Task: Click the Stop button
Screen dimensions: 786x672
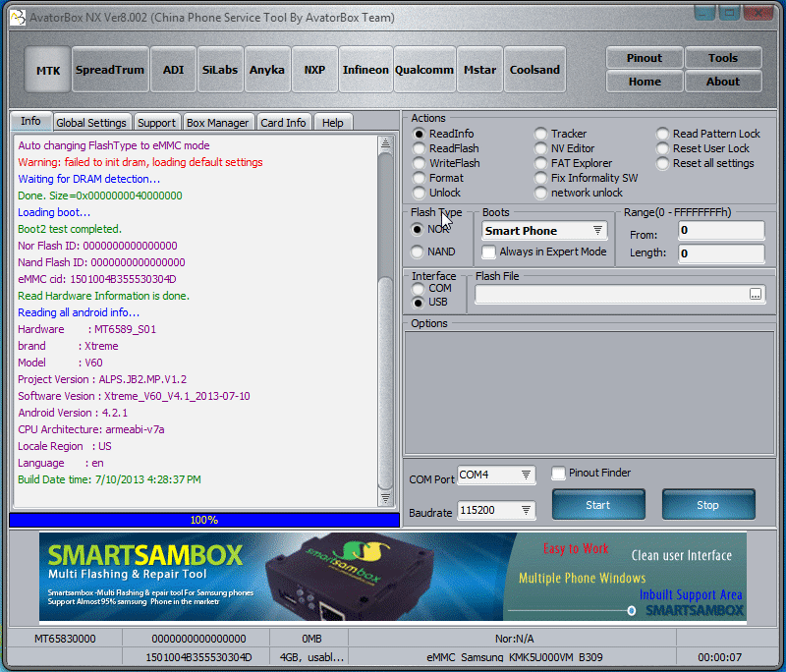Action: pos(707,505)
